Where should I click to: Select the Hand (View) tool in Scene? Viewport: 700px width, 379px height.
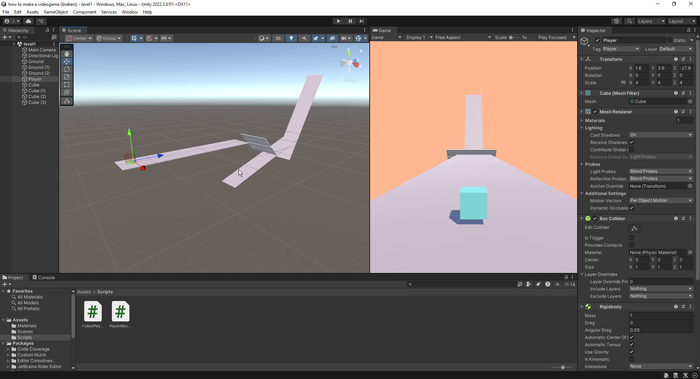pos(67,54)
